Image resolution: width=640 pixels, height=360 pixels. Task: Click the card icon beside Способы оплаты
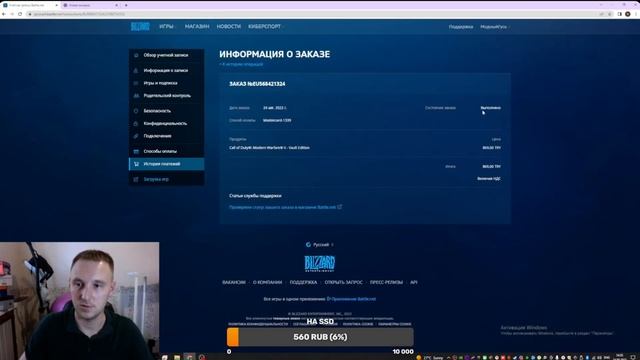tap(136, 151)
